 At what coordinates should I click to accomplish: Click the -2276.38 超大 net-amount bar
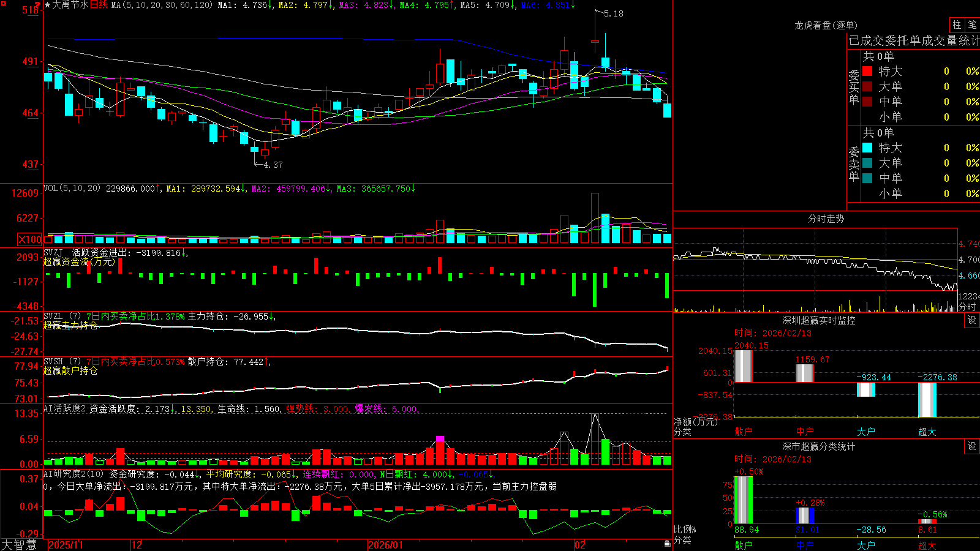tap(927, 400)
